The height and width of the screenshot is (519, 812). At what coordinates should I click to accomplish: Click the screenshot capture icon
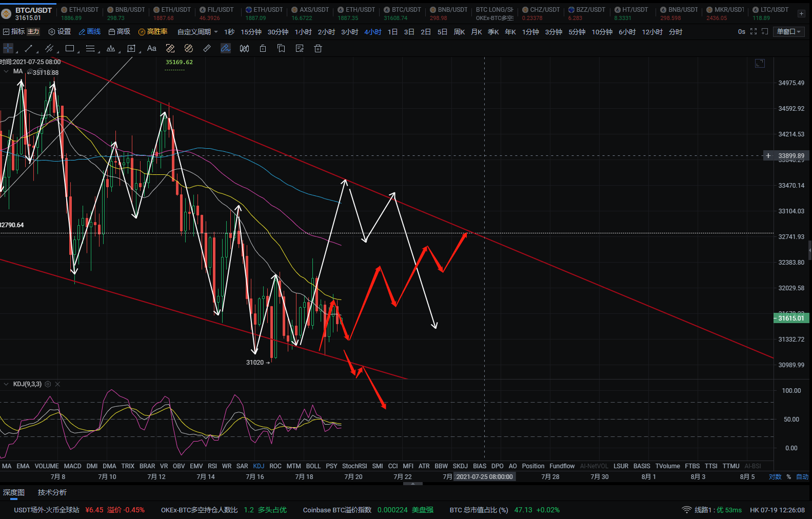[x=765, y=32]
